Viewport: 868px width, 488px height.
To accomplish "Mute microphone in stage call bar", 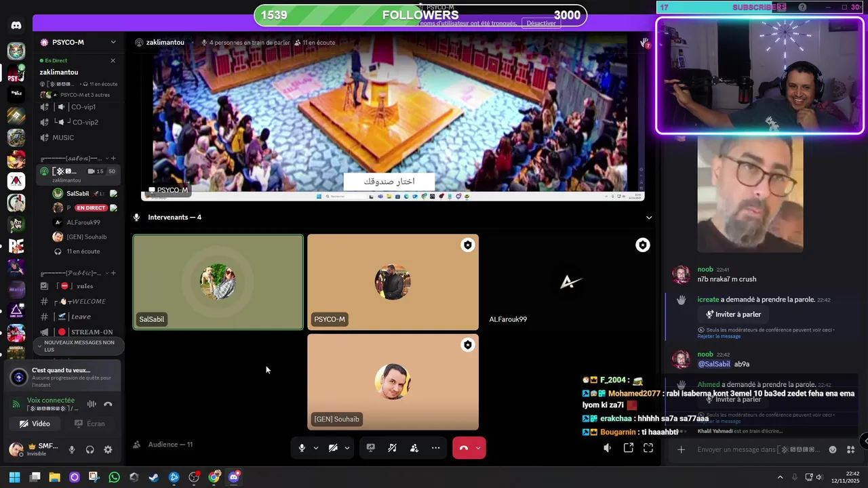I will [x=302, y=448].
